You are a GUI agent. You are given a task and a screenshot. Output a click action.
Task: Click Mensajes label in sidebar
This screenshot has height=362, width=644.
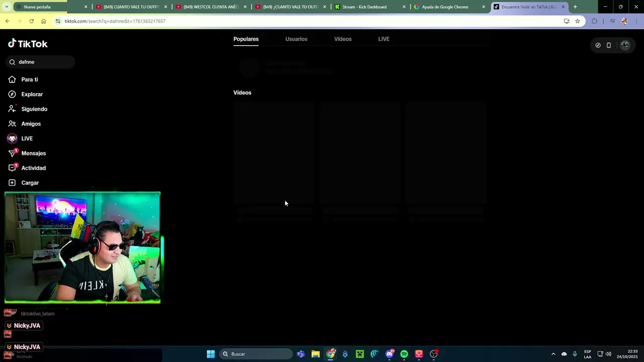pyautogui.click(x=34, y=153)
